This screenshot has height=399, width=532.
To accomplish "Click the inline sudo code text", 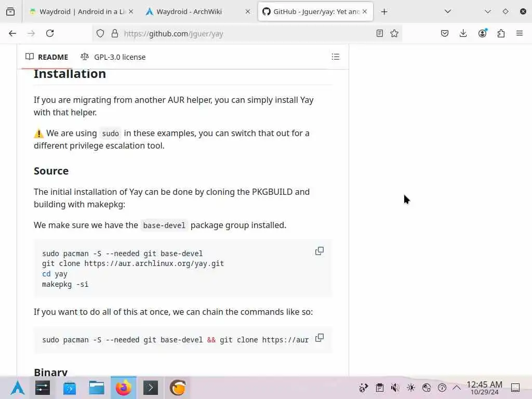I will pyautogui.click(x=111, y=134).
